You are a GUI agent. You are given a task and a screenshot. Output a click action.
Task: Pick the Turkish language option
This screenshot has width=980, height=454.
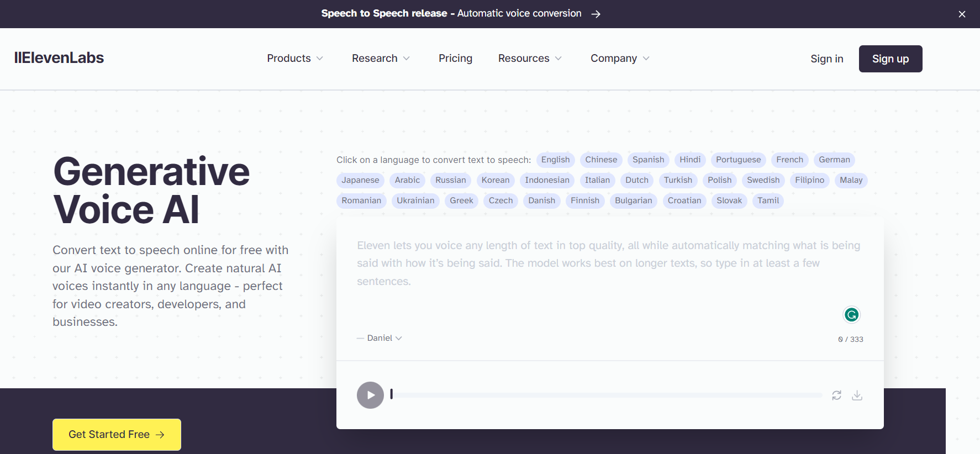pos(678,180)
